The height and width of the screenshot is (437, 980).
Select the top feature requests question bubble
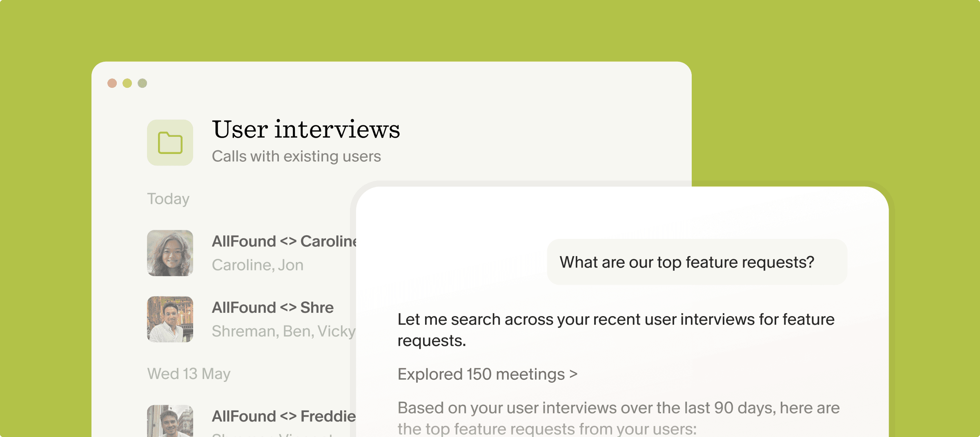click(x=697, y=262)
